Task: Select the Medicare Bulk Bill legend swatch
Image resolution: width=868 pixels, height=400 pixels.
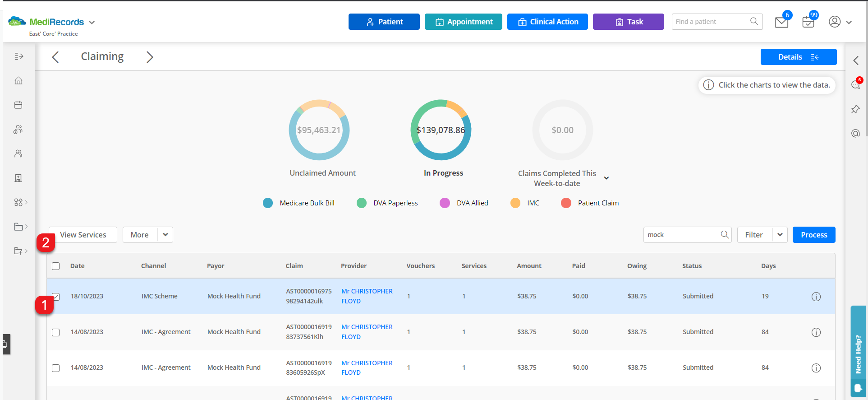Action: [268, 203]
